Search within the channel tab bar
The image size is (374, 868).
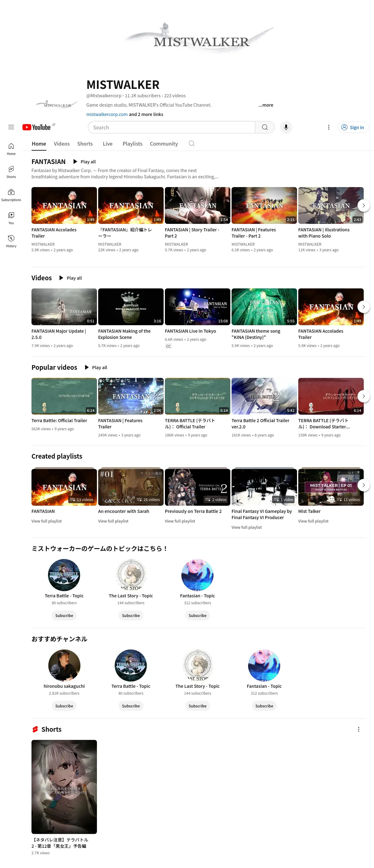(192, 143)
